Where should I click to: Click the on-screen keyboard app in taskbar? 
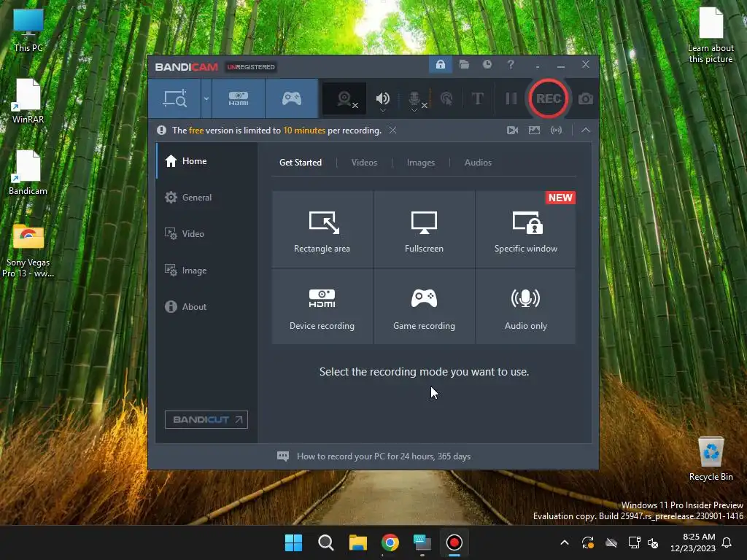pos(422,542)
